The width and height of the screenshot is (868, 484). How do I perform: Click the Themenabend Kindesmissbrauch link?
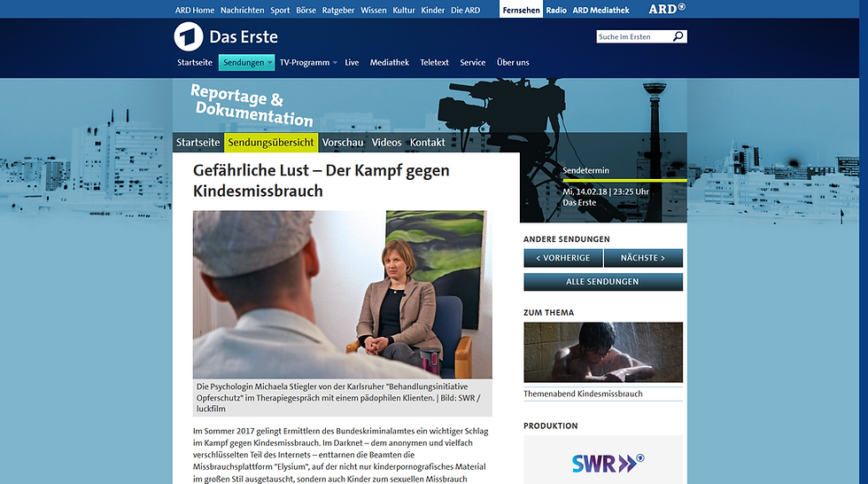pos(583,394)
